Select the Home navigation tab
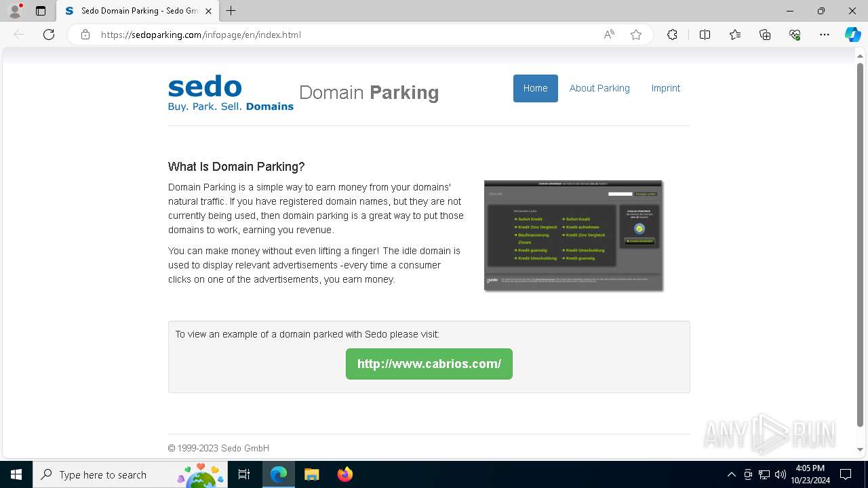Viewport: 868px width, 488px height. pos(535,88)
